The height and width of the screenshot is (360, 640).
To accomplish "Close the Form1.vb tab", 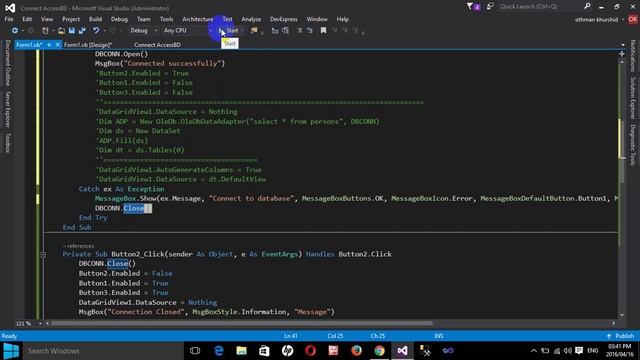I will click(58, 45).
